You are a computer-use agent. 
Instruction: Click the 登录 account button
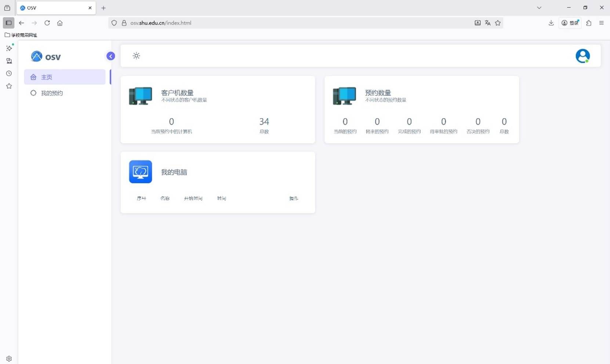[x=570, y=23]
